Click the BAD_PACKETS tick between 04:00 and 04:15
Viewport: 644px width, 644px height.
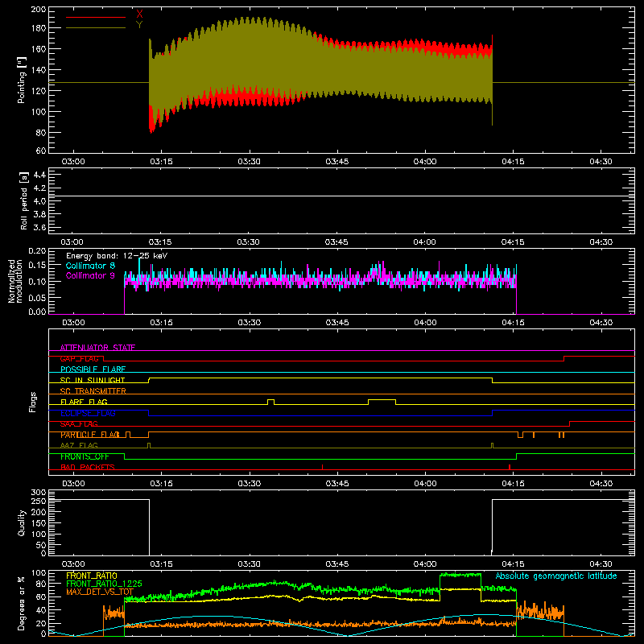[x=510, y=467]
